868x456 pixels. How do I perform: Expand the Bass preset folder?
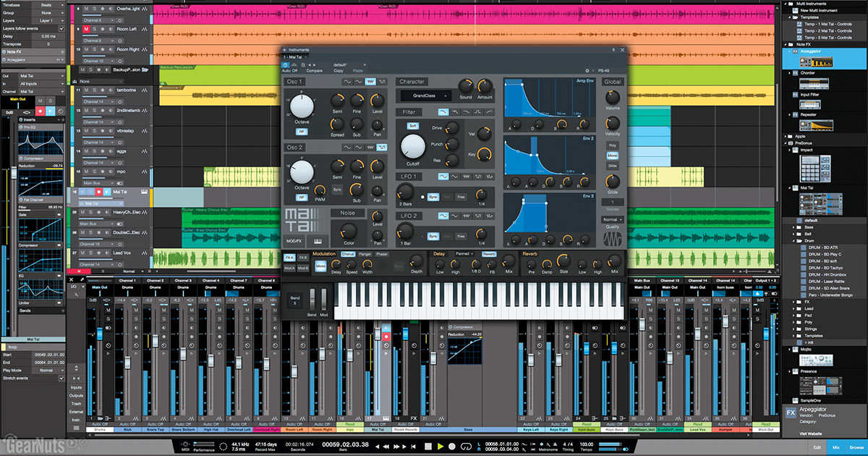click(x=794, y=227)
